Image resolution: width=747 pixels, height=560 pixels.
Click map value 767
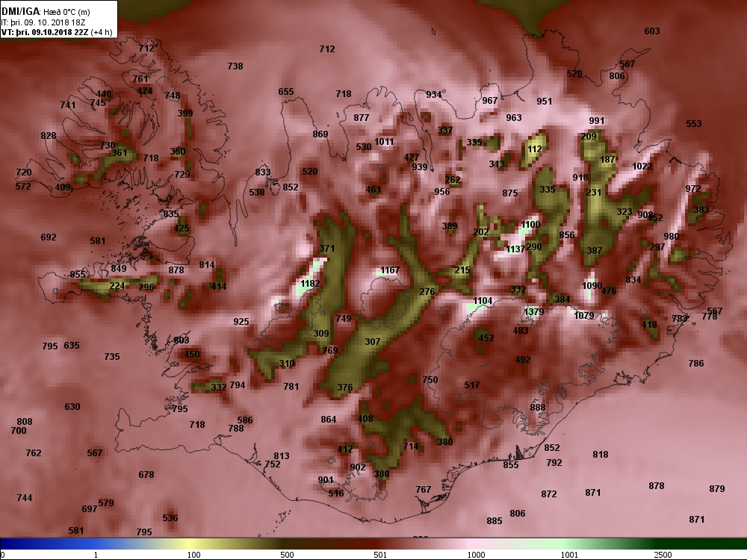pyautogui.click(x=423, y=489)
